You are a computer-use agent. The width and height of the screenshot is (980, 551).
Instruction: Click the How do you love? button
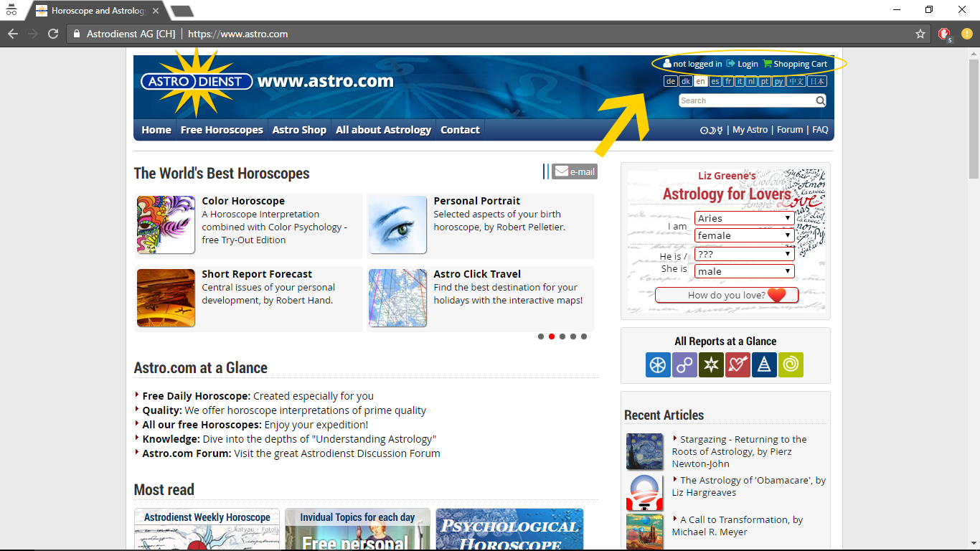[x=727, y=295]
